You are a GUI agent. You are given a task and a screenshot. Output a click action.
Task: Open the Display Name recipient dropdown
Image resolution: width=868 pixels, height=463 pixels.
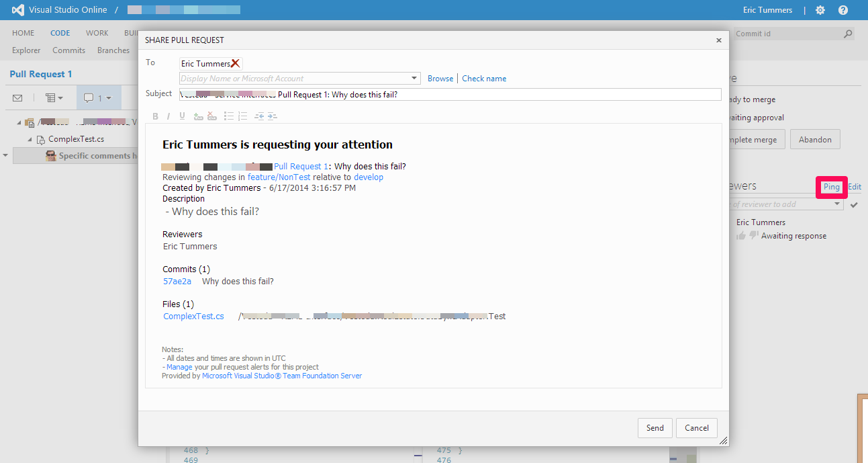(x=414, y=79)
